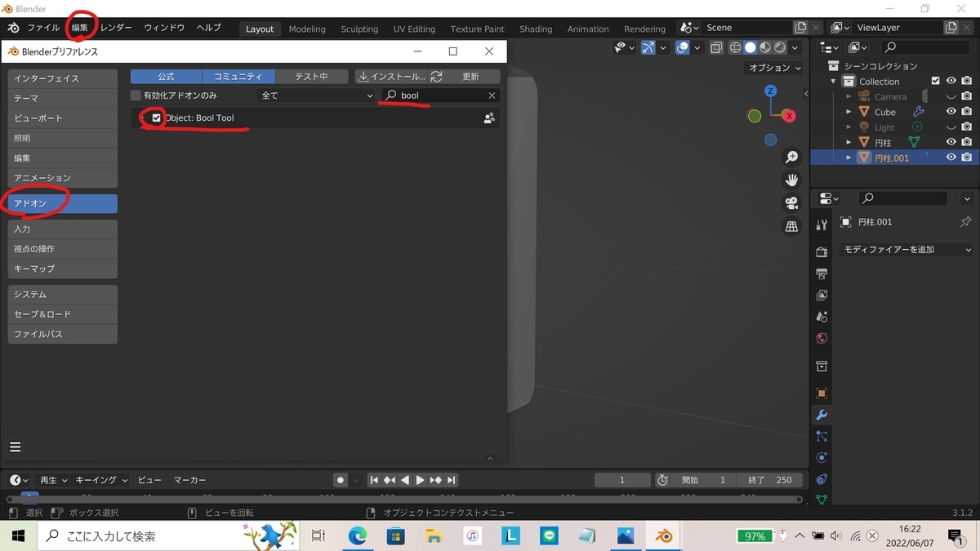This screenshot has height=551, width=980.
Task: Expand the 円柱 item in outliner
Action: click(x=849, y=142)
